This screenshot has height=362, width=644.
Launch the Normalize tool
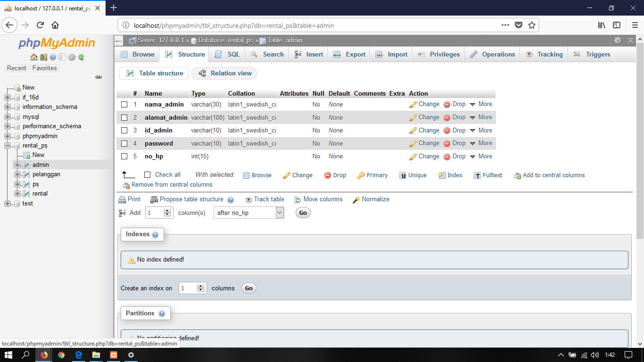[375, 199]
